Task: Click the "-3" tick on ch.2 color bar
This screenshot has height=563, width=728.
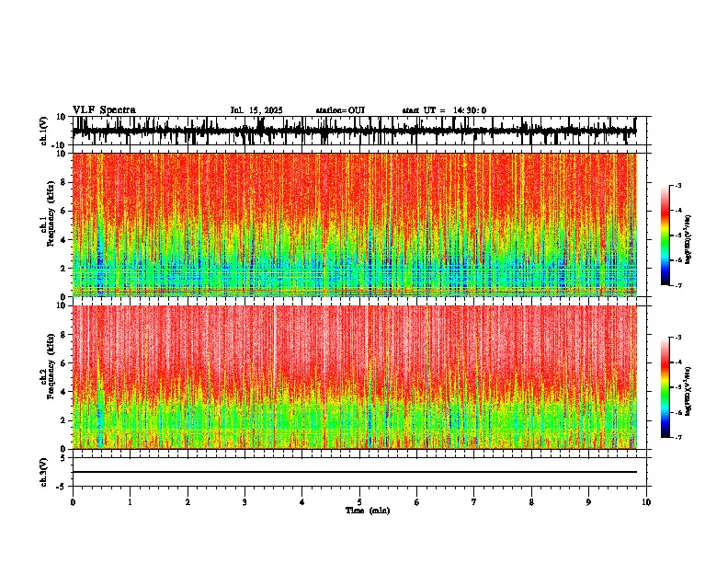Action: (x=678, y=338)
